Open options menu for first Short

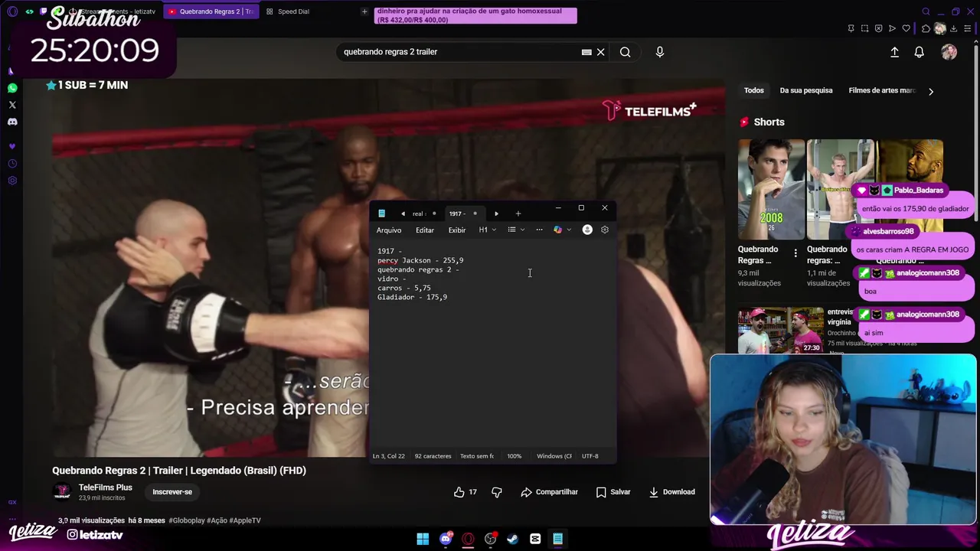(x=795, y=253)
